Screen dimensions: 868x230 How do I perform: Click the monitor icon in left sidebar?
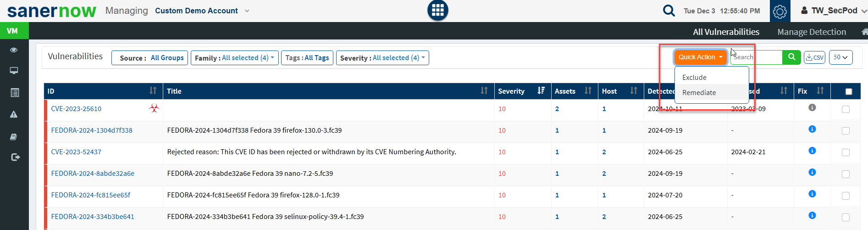coord(14,71)
